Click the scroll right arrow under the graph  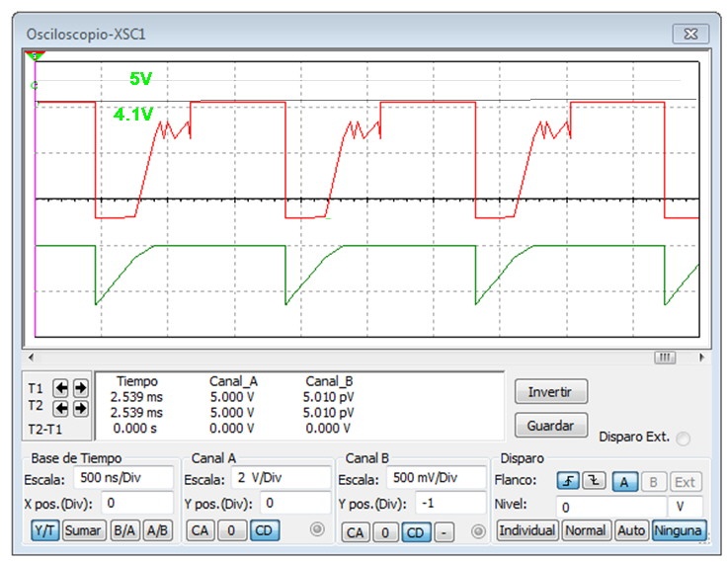click(x=702, y=357)
